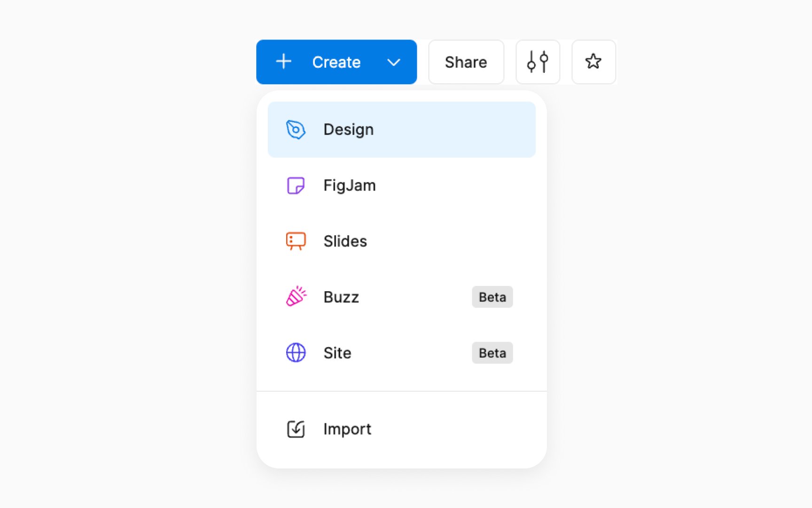
Task: Click the Share button
Action: [466, 62]
